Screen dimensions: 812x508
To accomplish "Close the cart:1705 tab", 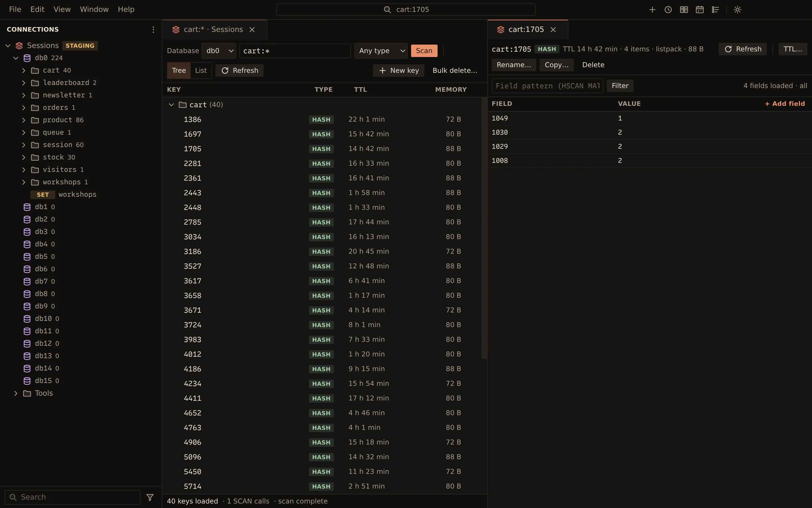I will pyautogui.click(x=553, y=30).
